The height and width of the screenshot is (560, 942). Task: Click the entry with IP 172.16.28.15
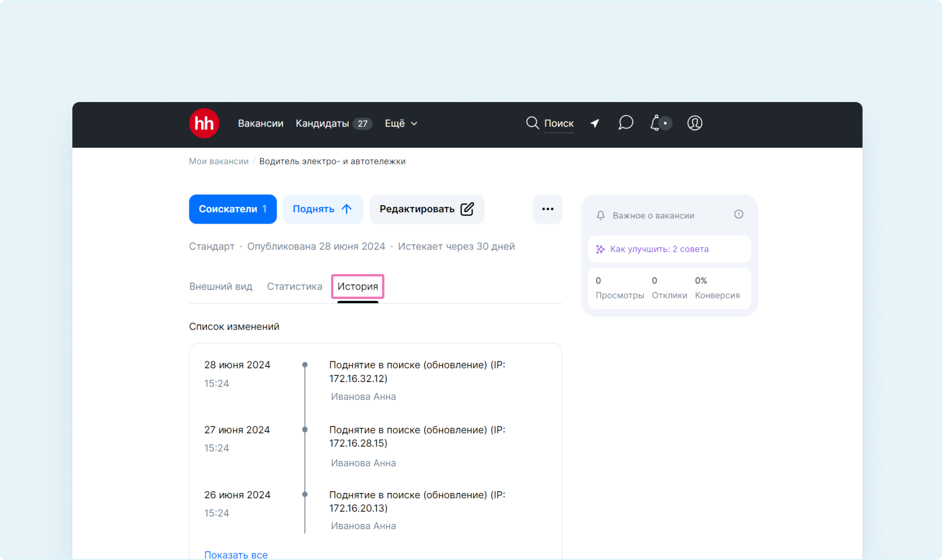pyautogui.click(x=418, y=437)
